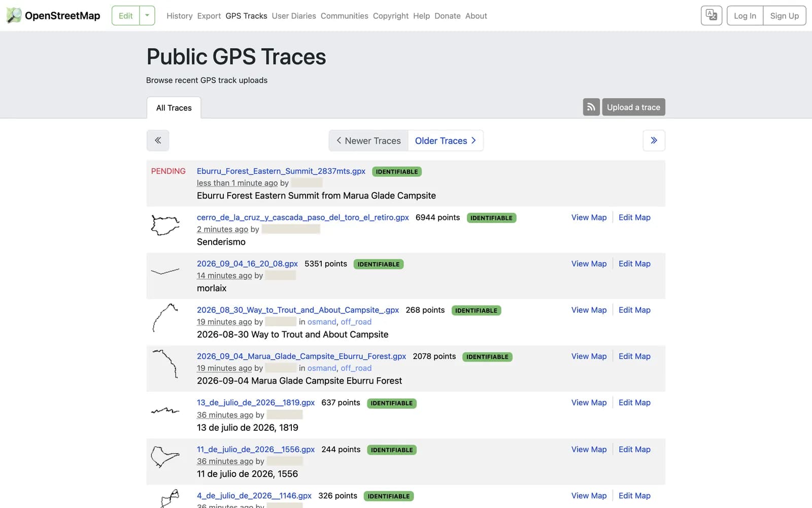Click trace thumbnail for cerro_de_la_cruz trace
The width and height of the screenshot is (812, 508).
[165, 225]
